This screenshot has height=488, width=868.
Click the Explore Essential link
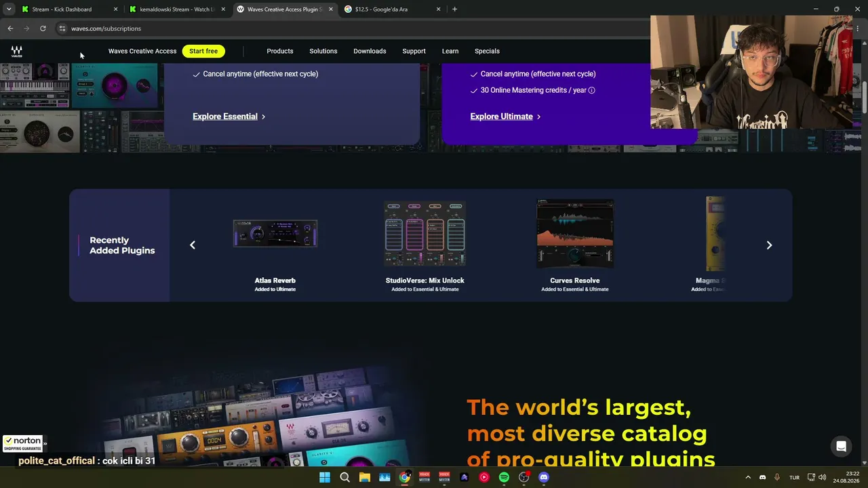pos(229,117)
